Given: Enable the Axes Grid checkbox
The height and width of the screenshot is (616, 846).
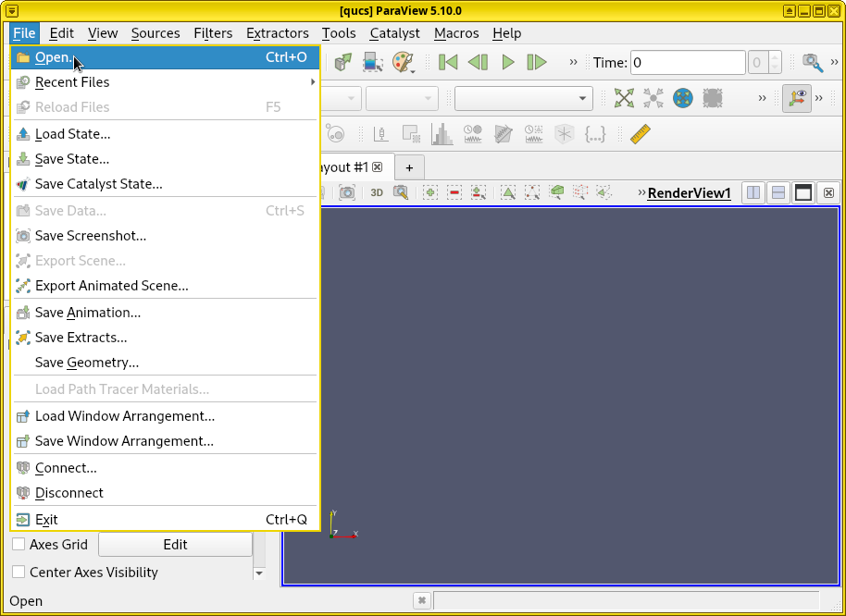Looking at the screenshot, I should [x=19, y=545].
